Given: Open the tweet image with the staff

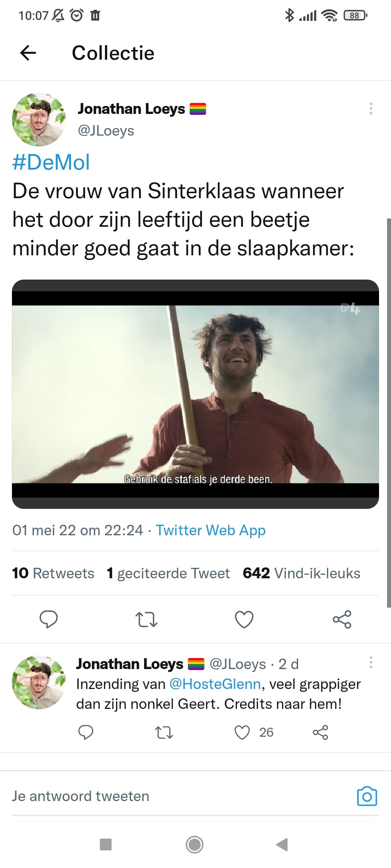Looking at the screenshot, I should [x=195, y=394].
